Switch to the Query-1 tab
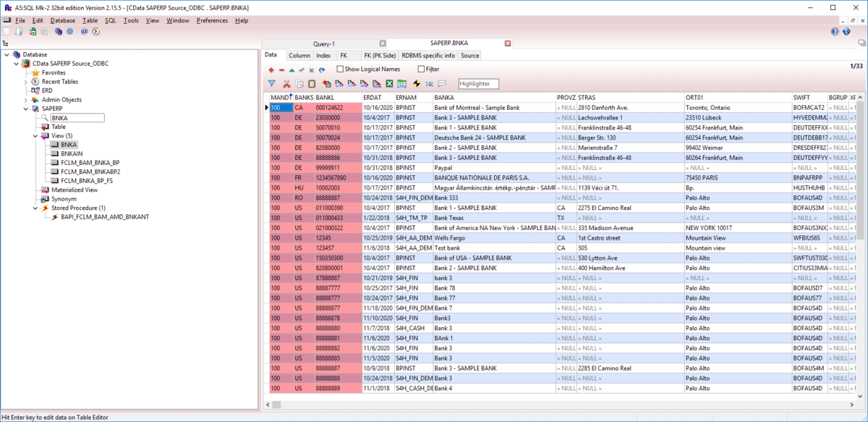The height and width of the screenshot is (422, 868). tap(323, 43)
